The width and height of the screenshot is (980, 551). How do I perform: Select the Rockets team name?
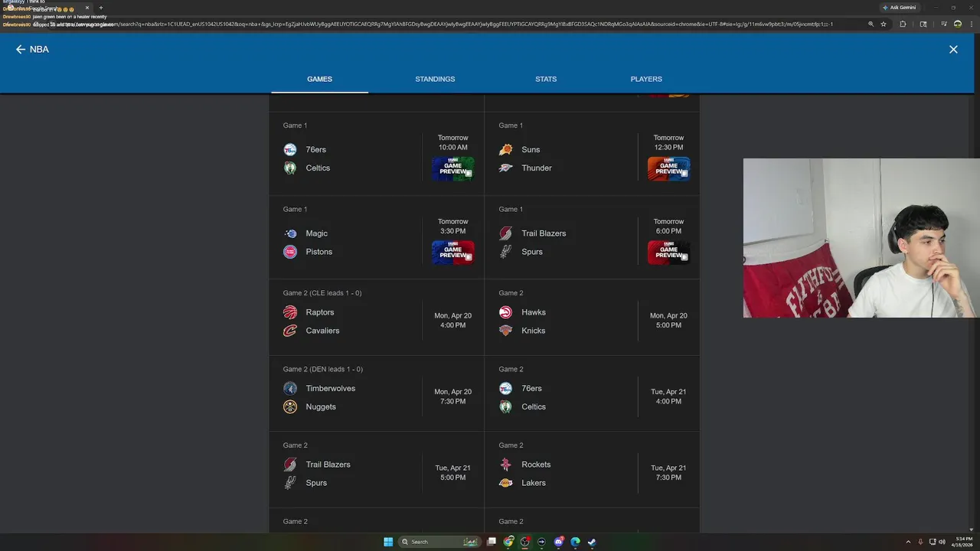[x=536, y=465]
